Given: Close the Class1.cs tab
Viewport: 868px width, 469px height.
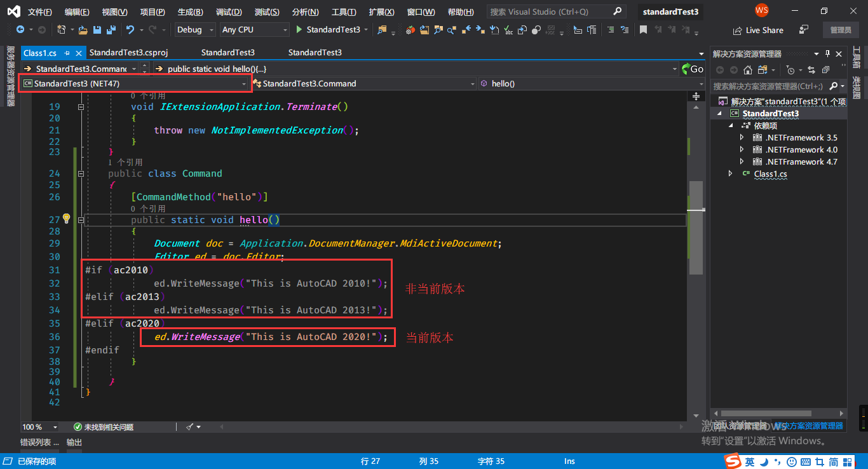Looking at the screenshot, I should (79, 53).
